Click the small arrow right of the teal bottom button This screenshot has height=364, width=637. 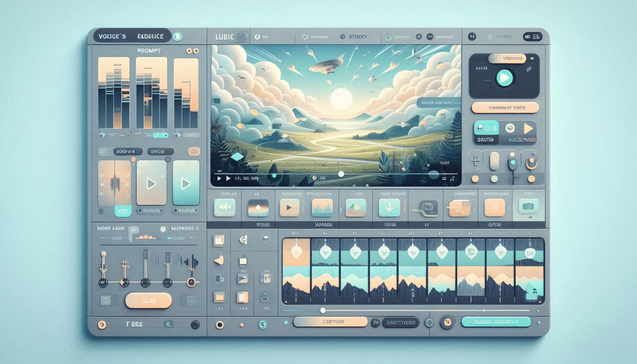click(x=539, y=323)
